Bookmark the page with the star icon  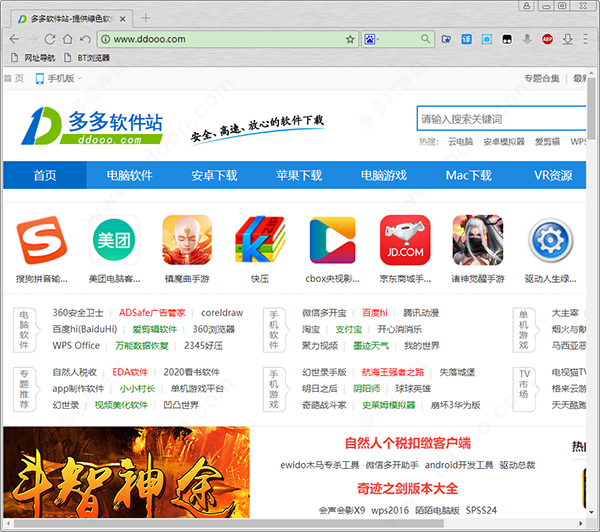tap(350, 39)
